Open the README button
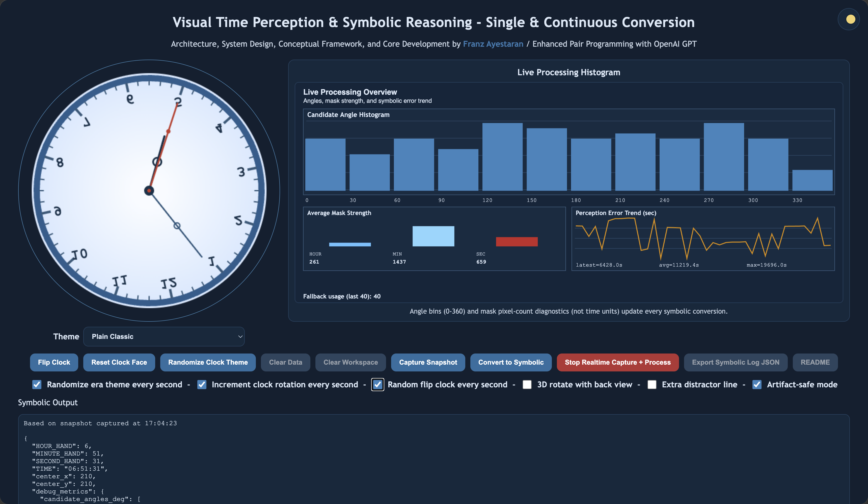The height and width of the screenshot is (504, 868). point(815,362)
